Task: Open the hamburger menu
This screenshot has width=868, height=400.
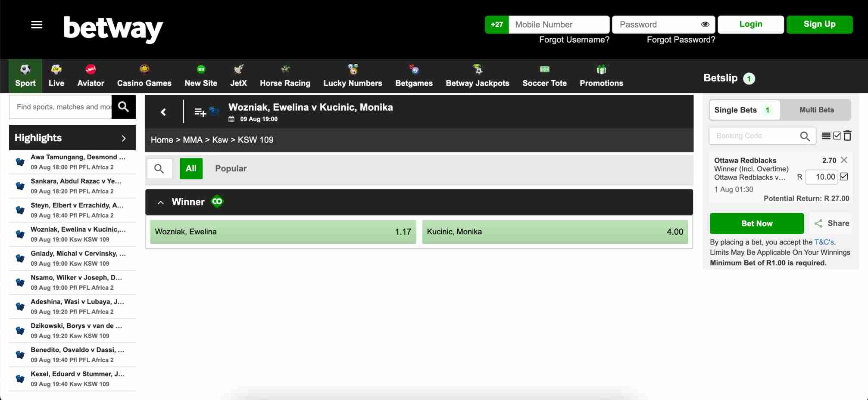Action: click(x=37, y=25)
